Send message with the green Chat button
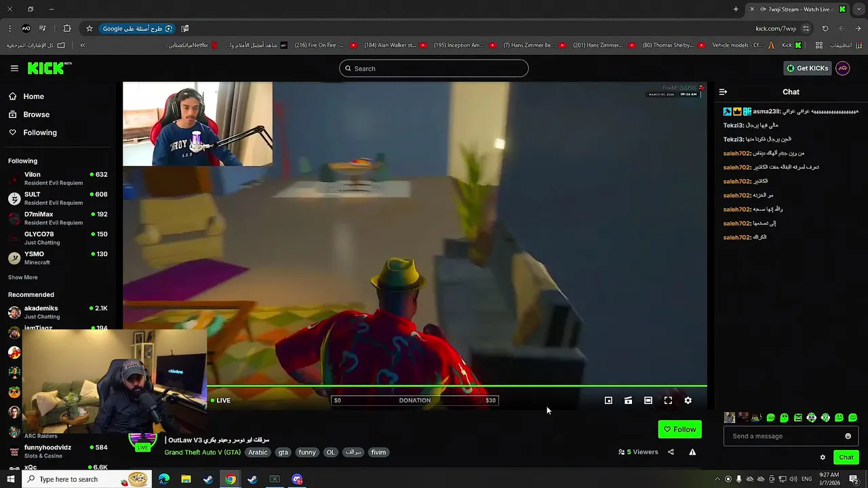The width and height of the screenshot is (868, 488). [x=846, y=457]
